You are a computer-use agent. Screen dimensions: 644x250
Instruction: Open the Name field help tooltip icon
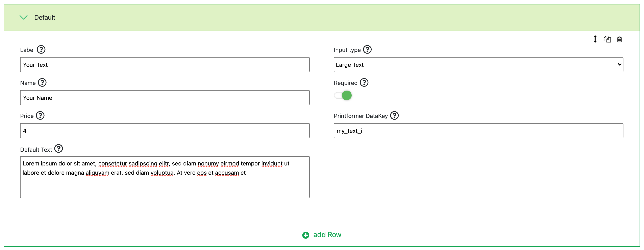pyautogui.click(x=42, y=82)
